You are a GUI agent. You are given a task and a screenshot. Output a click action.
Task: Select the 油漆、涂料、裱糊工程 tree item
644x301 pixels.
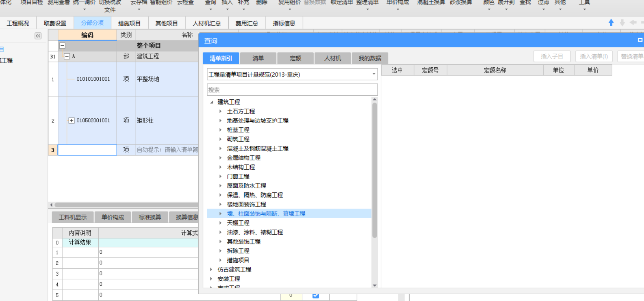(255, 232)
